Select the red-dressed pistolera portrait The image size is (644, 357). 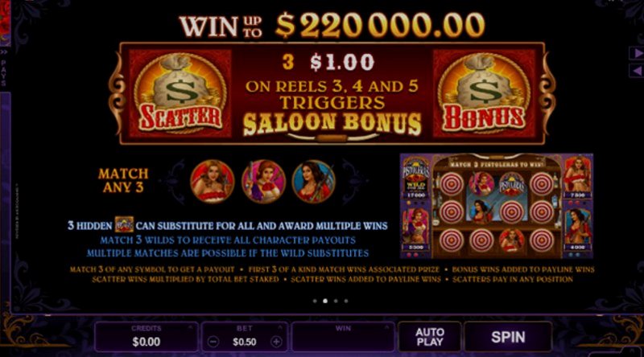click(x=212, y=182)
